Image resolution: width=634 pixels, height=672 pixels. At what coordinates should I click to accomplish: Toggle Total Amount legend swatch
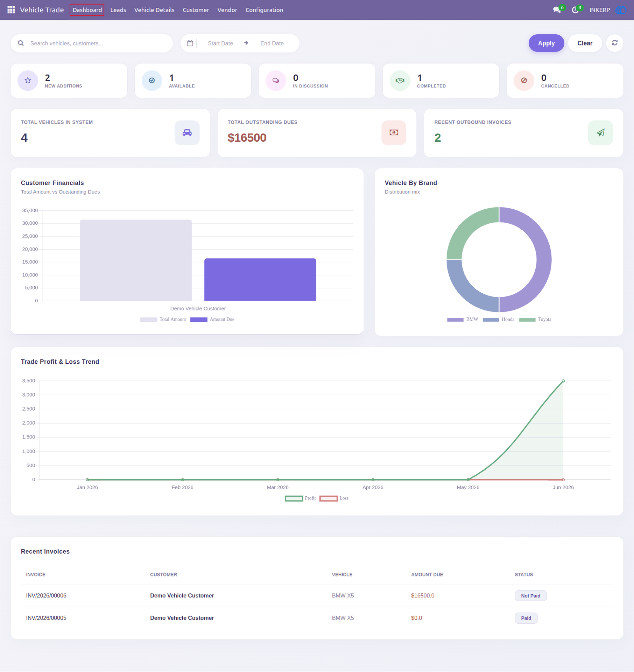coord(148,320)
